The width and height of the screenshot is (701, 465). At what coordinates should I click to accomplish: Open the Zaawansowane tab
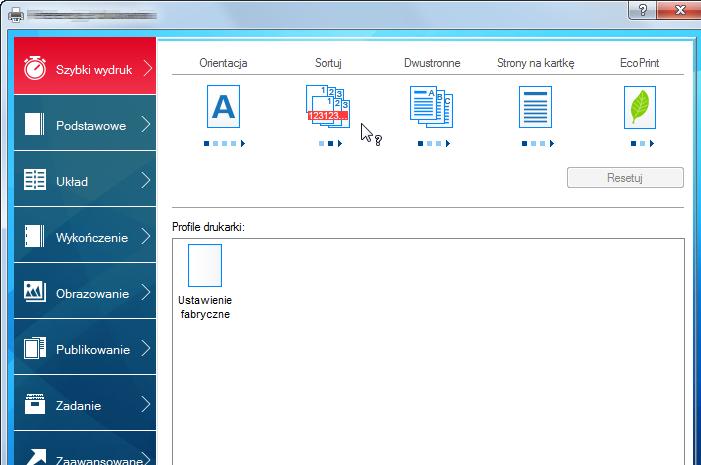click(85, 448)
